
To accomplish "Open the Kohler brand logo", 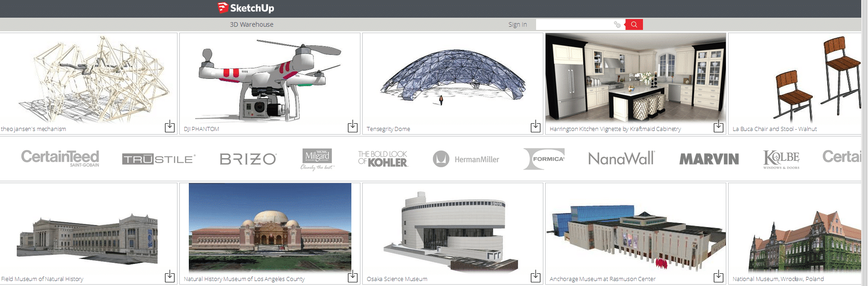I will [x=383, y=159].
